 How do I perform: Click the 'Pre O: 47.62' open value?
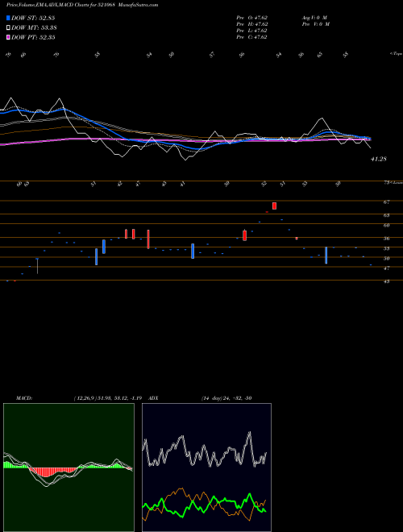252,17
